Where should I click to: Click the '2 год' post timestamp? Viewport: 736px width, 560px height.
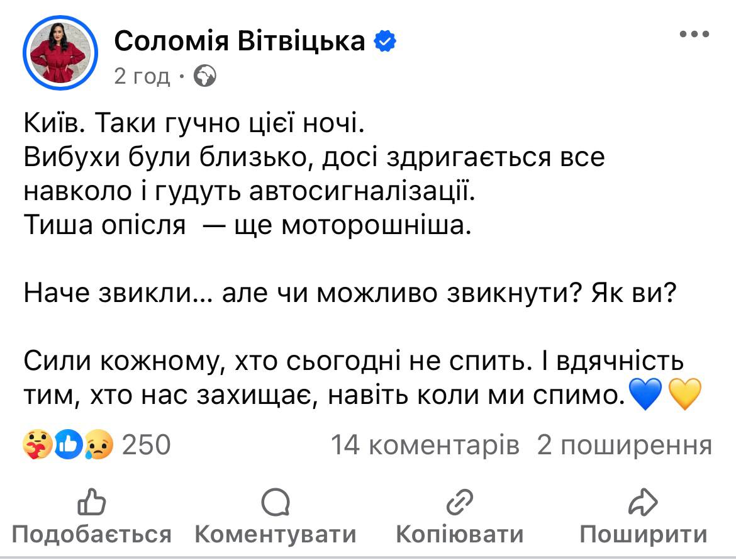coord(142,76)
